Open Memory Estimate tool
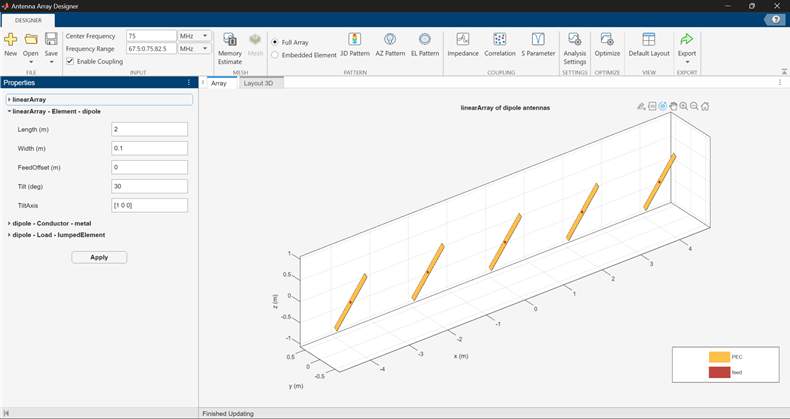790x419 pixels. [230, 49]
